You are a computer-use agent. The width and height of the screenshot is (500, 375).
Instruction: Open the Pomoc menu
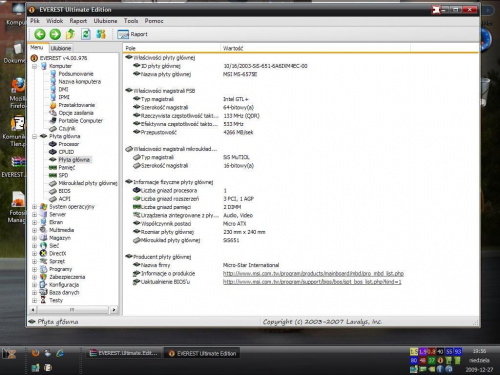(154, 21)
